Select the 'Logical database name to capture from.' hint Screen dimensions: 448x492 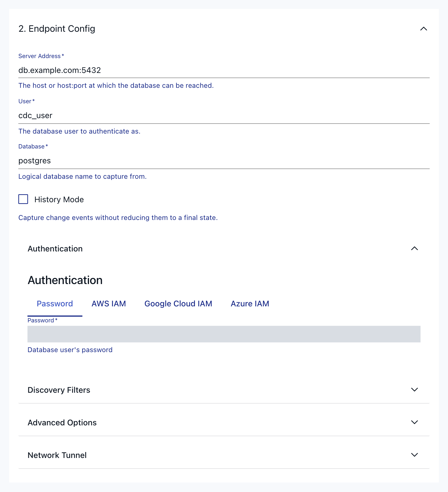pyautogui.click(x=82, y=176)
